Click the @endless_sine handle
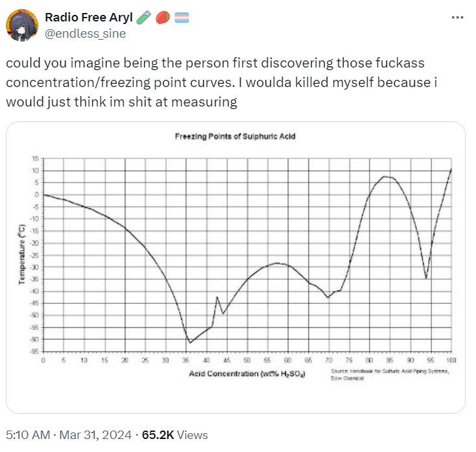The image size is (476, 452). (x=84, y=33)
